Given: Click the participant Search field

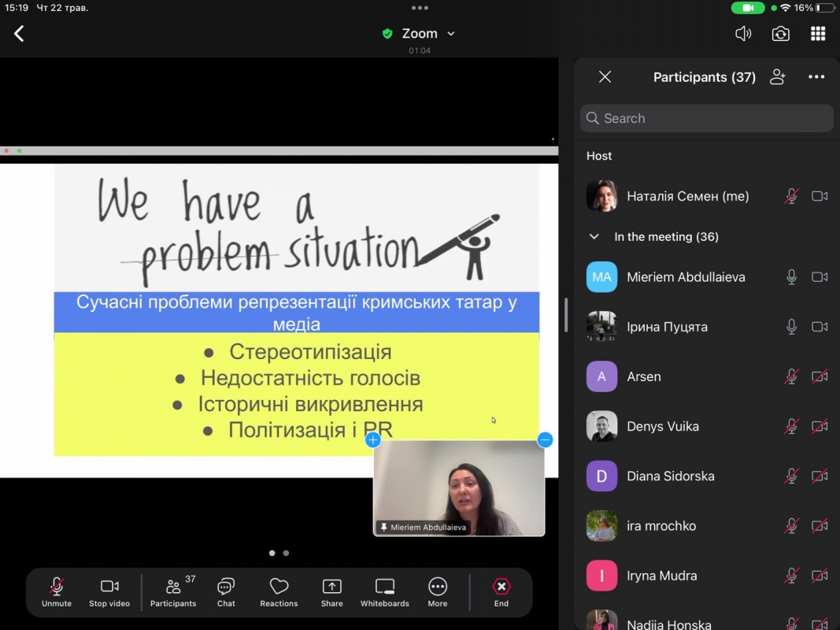Looking at the screenshot, I should [x=706, y=118].
